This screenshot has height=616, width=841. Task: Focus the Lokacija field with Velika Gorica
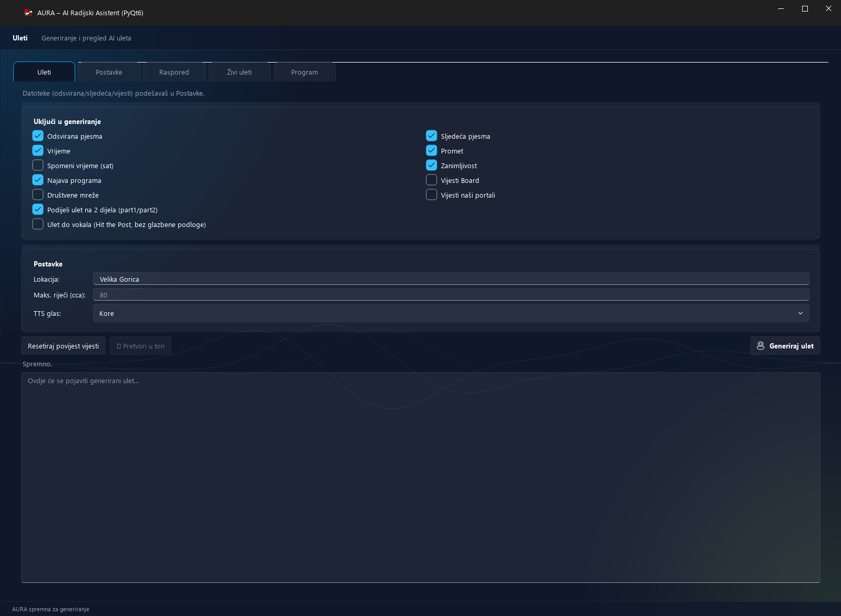(x=451, y=279)
